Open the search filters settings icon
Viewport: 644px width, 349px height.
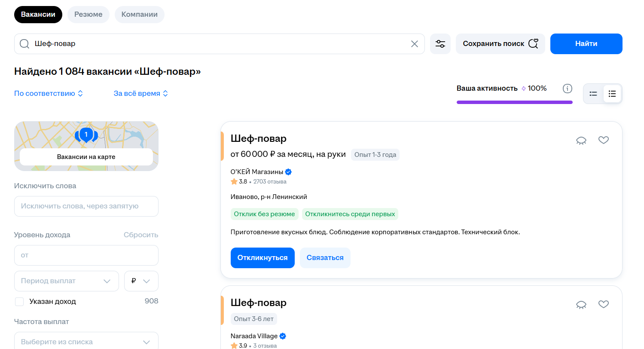[x=440, y=44]
